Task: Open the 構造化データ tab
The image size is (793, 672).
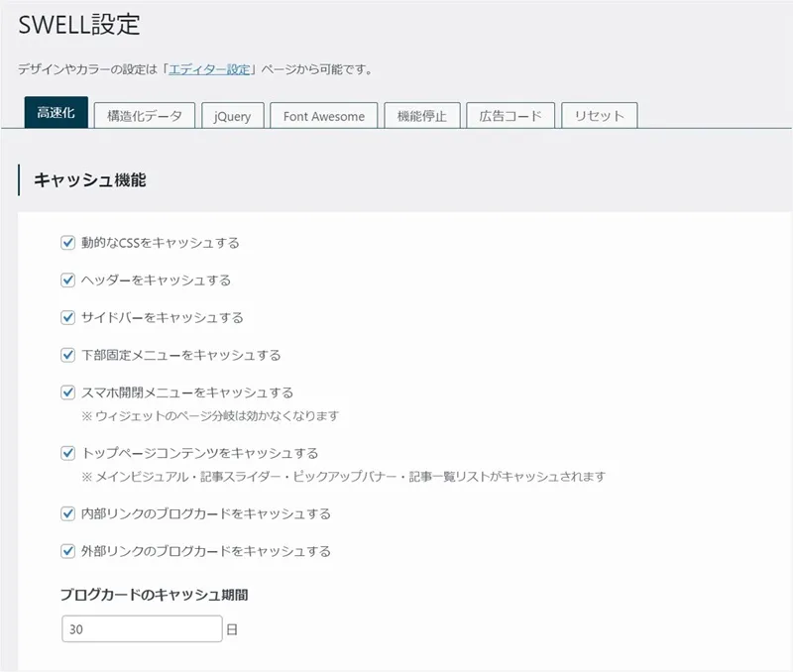Action: coord(145,116)
